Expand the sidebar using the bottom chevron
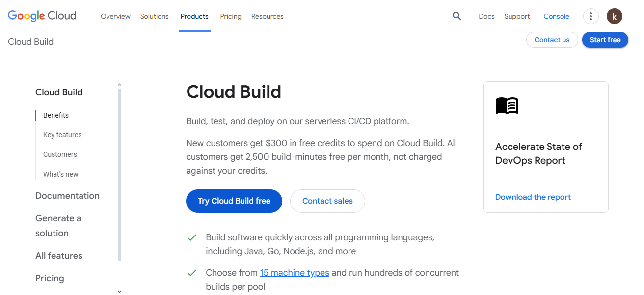 tap(119, 291)
